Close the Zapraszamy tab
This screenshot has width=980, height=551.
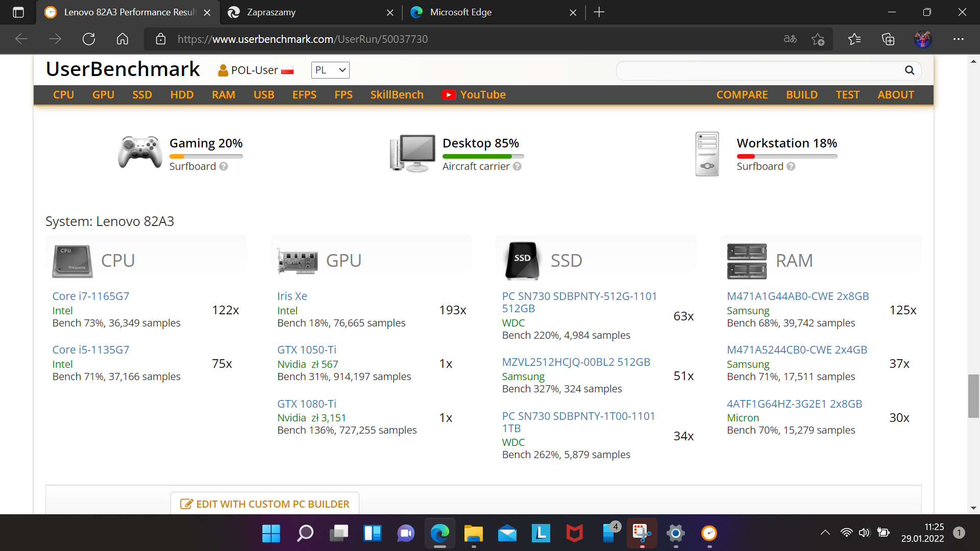(390, 12)
